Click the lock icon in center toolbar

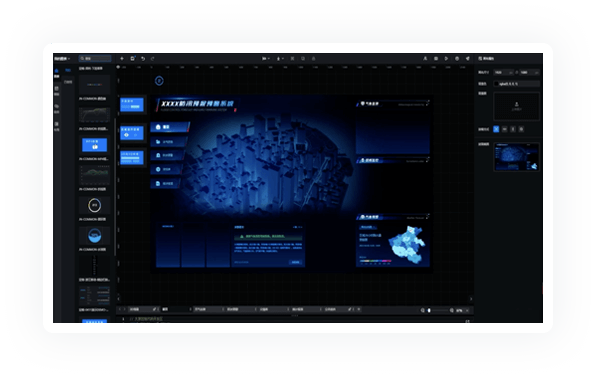(314, 59)
